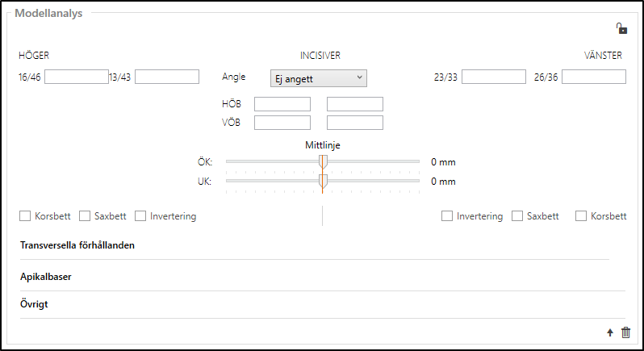Enable the left Korsbett checkbox

(25, 216)
